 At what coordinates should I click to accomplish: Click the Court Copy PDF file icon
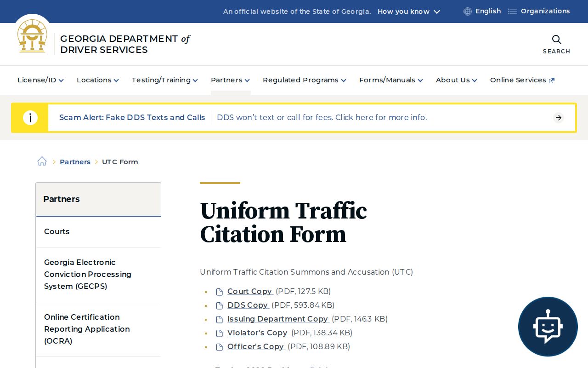[x=220, y=292]
